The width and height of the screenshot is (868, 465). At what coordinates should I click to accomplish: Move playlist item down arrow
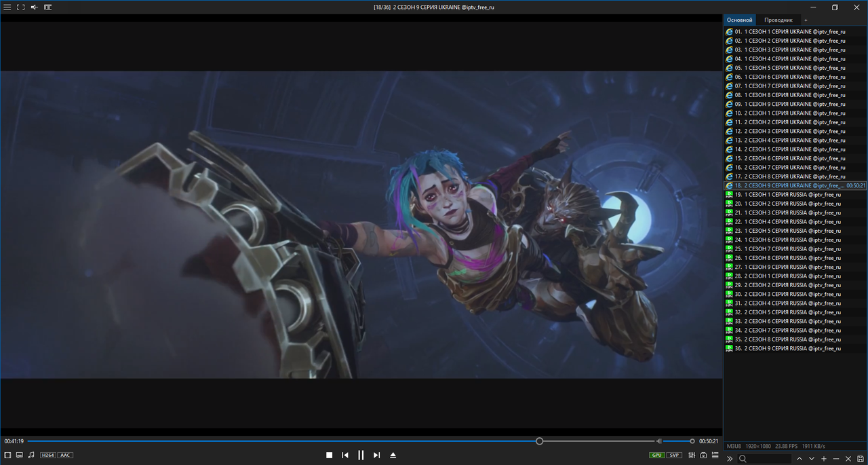coord(812,459)
